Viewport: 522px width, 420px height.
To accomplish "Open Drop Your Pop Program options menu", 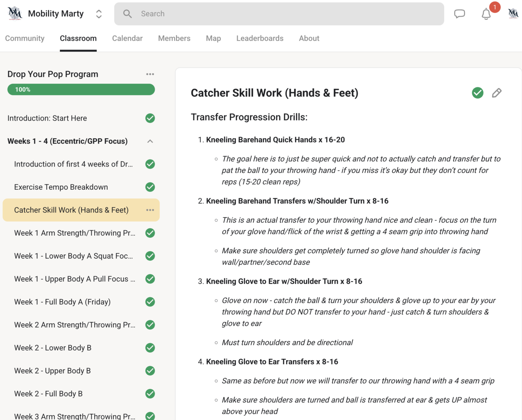I will point(150,74).
